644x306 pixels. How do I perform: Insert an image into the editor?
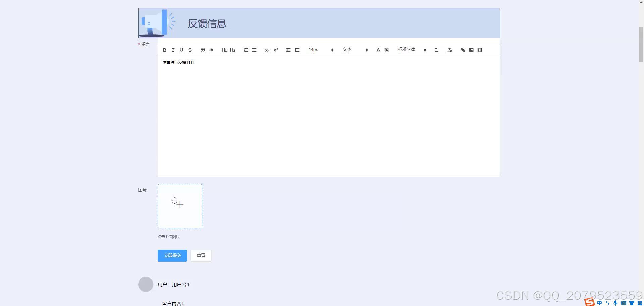coord(471,50)
